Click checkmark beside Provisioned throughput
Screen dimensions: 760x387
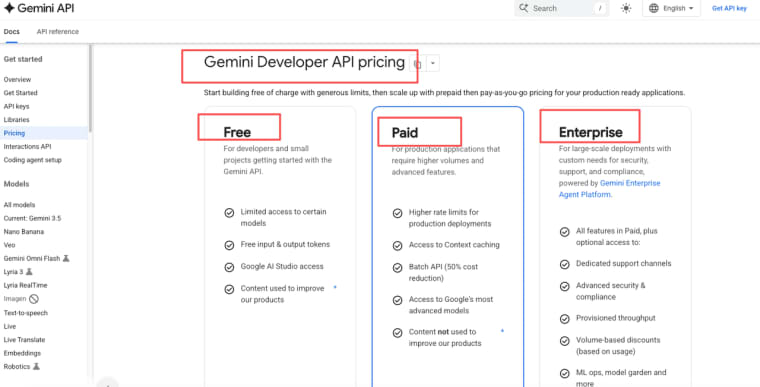pos(565,319)
